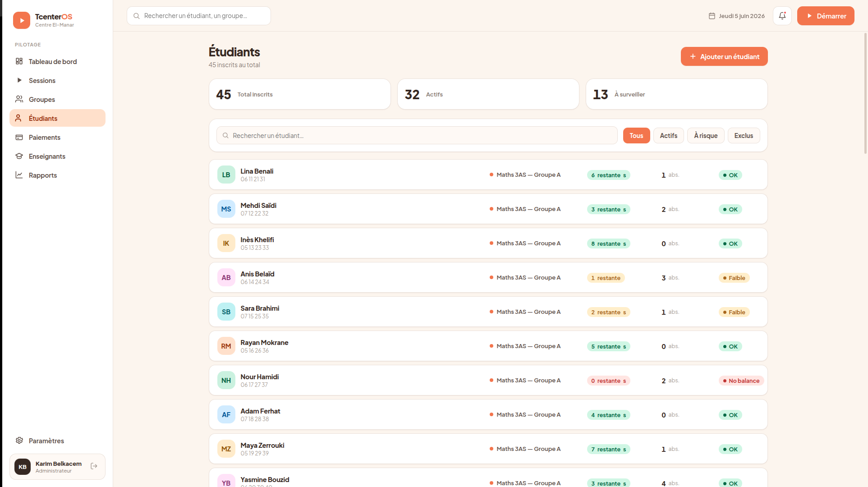Click Maths 3AS — Groupe A for Rayan Mokrane
Viewport: 868px width, 487px height.
525,346
